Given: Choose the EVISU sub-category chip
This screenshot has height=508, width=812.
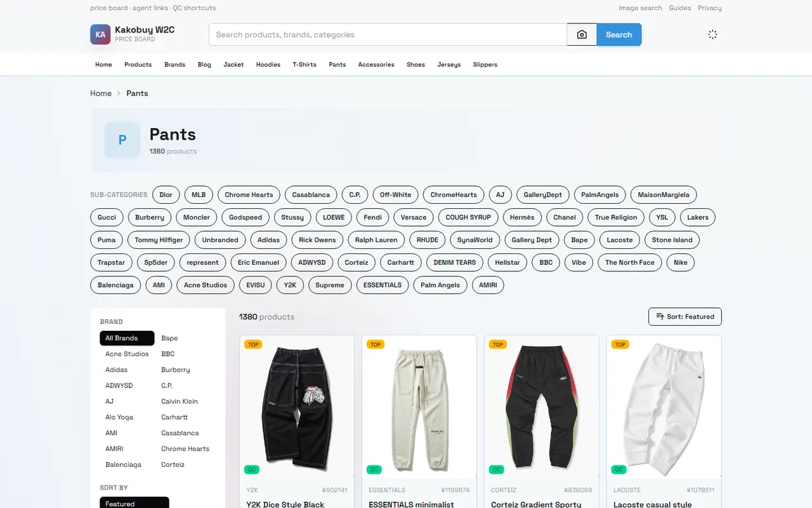Looking at the screenshot, I should pyautogui.click(x=256, y=284).
